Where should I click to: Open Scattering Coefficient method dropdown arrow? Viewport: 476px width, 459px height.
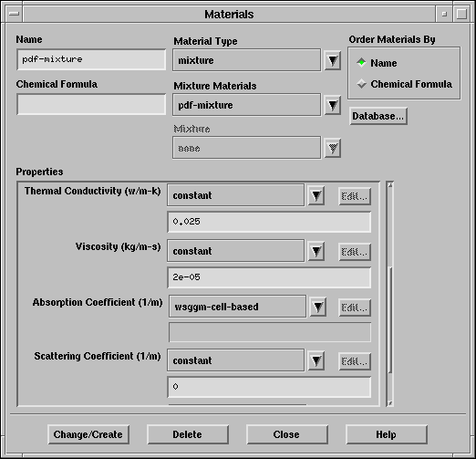pyautogui.click(x=316, y=360)
